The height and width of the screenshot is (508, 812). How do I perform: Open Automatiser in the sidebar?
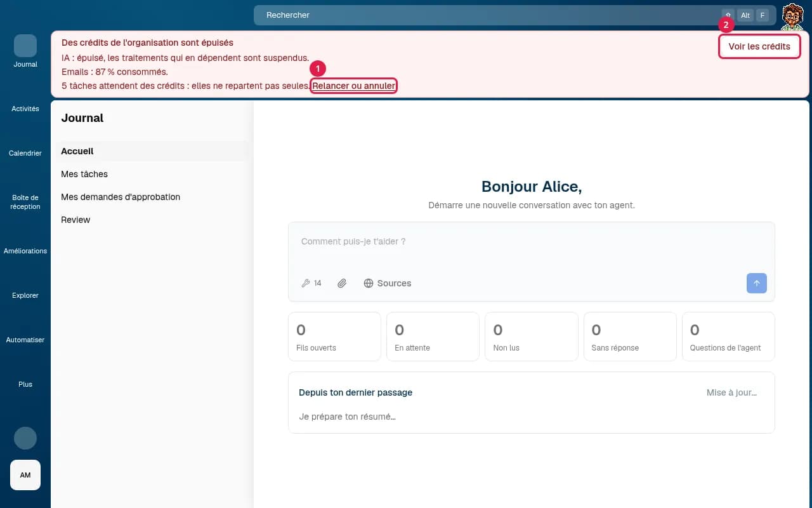pyautogui.click(x=25, y=340)
